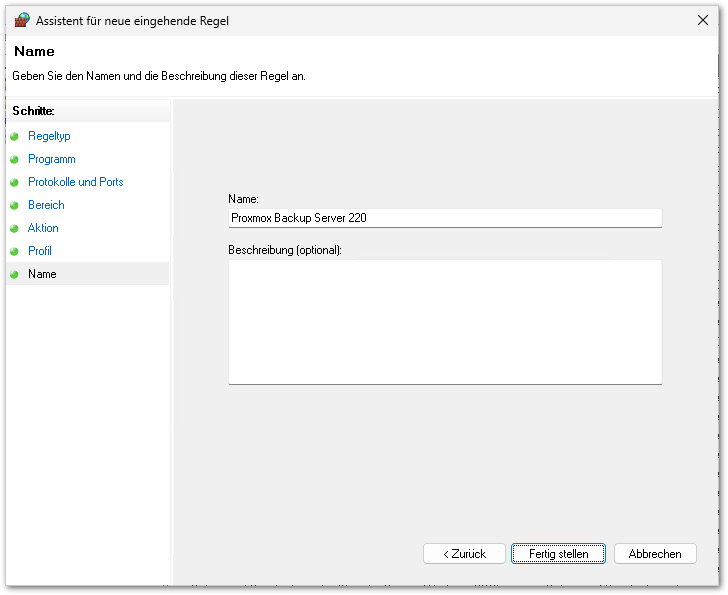This screenshot has width=728, height=595.
Task: Go to the Regeltyp step
Action: (x=49, y=136)
